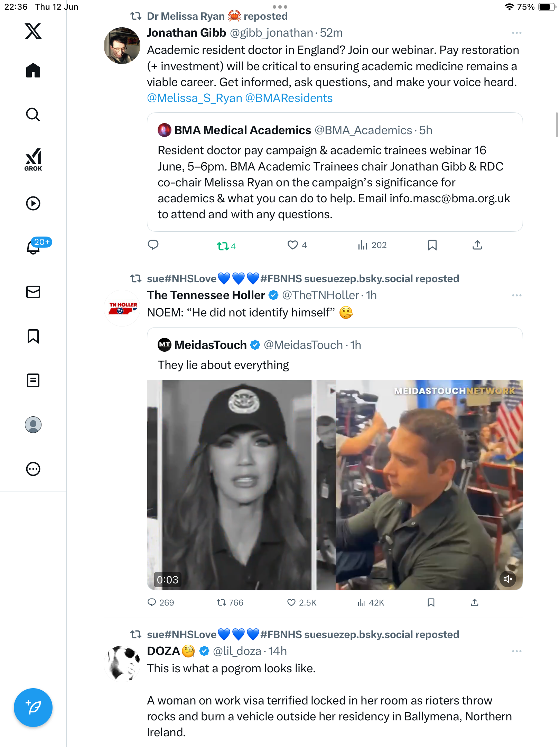Viewport: 560px width, 747px height.
Task: Open the Bookmarks sidebar icon
Action: (33, 336)
